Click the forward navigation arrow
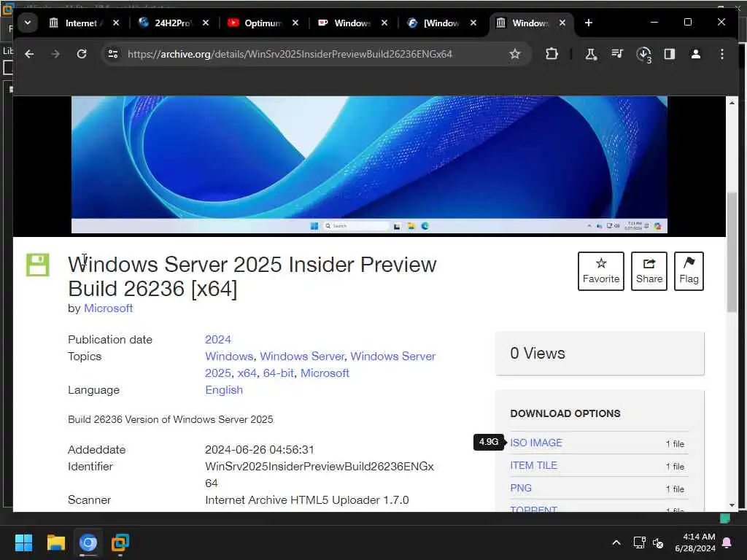The width and height of the screenshot is (747, 560). [55, 54]
